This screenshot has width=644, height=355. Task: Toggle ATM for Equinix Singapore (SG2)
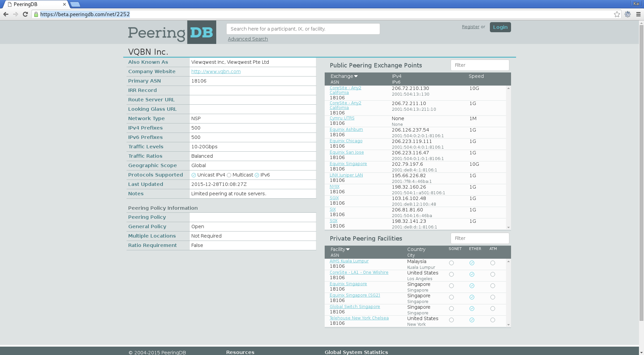pyautogui.click(x=493, y=297)
